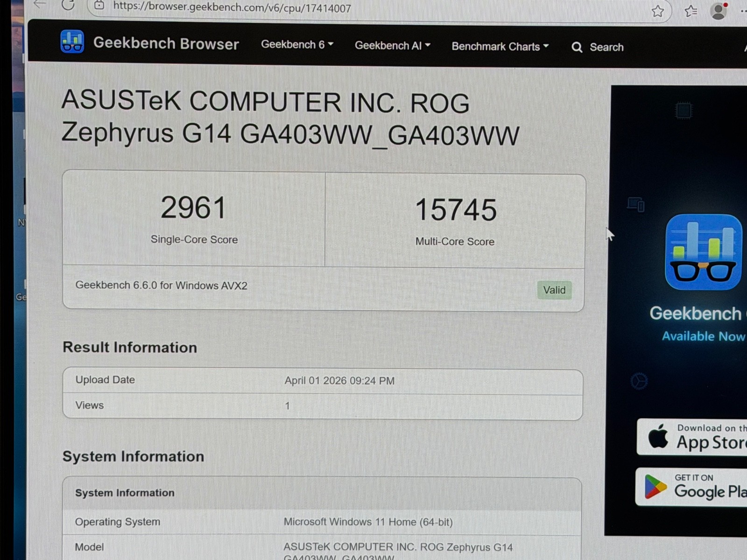Image resolution: width=747 pixels, height=560 pixels.
Task: Expand the Geekbench AI dropdown menu
Action: tap(392, 45)
